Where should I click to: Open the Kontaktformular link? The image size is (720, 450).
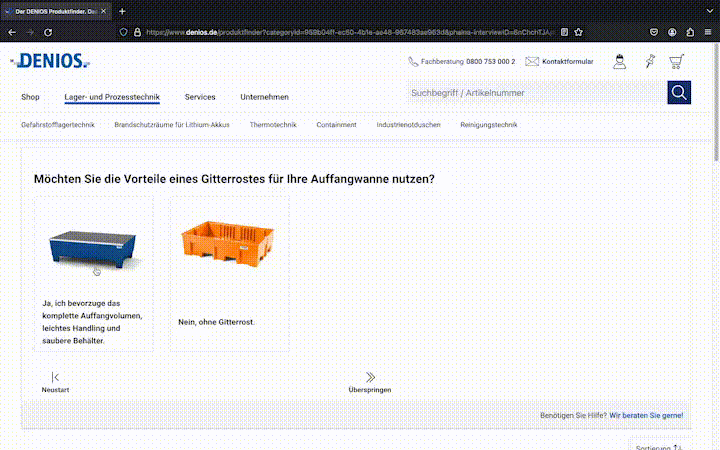[566, 62]
